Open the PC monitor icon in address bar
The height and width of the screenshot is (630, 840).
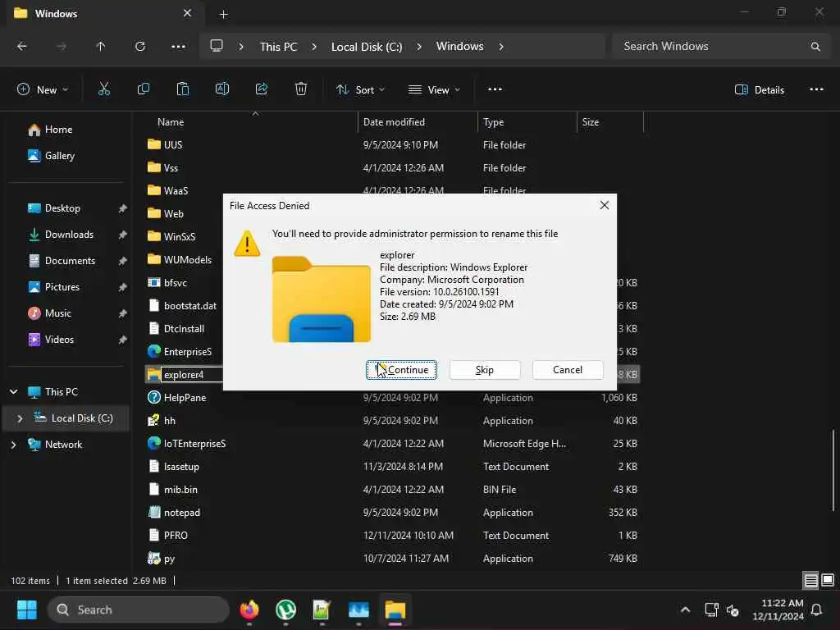[217, 46]
